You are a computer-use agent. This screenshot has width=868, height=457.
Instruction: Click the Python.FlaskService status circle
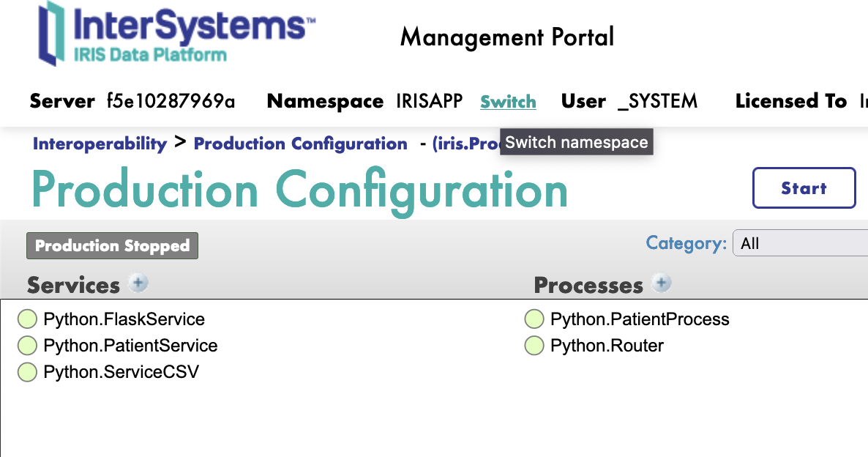point(27,319)
